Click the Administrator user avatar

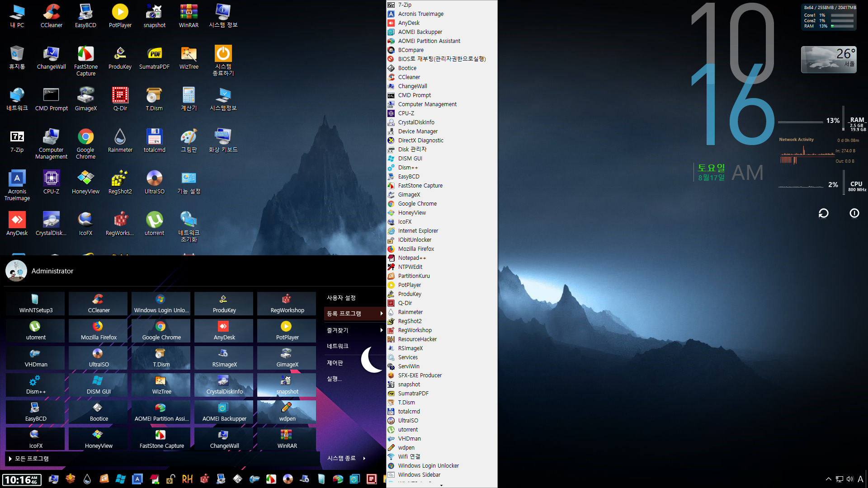click(x=16, y=271)
